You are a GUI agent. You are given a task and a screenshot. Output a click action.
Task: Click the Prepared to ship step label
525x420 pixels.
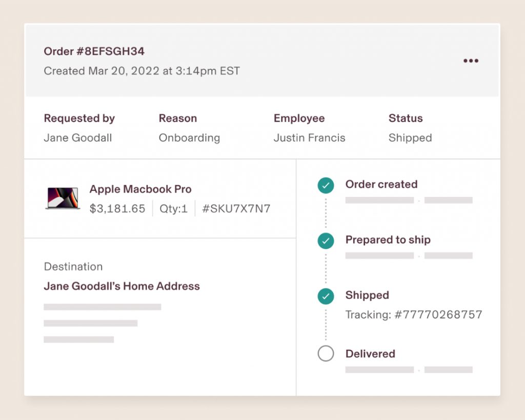(388, 240)
